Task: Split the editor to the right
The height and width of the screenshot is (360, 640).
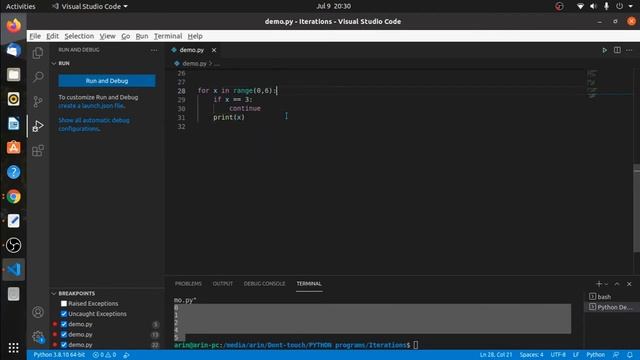Action: tap(617, 50)
